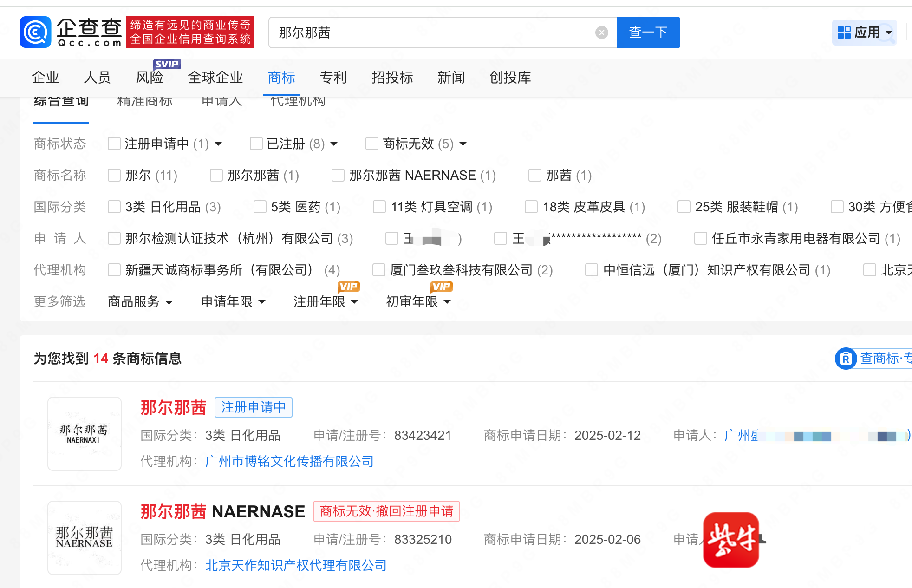The width and height of the screenshot is (912, 588).
Task: Open the 申请年限 filter dropdown
Action: pyautogui.click(x=233, y=302)
